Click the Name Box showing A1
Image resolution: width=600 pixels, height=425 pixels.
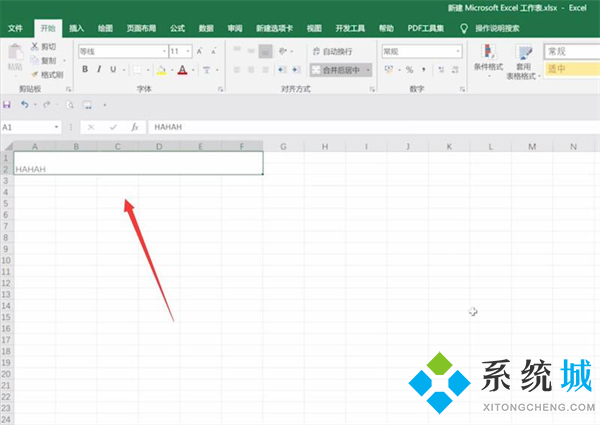tap(27, 127)
